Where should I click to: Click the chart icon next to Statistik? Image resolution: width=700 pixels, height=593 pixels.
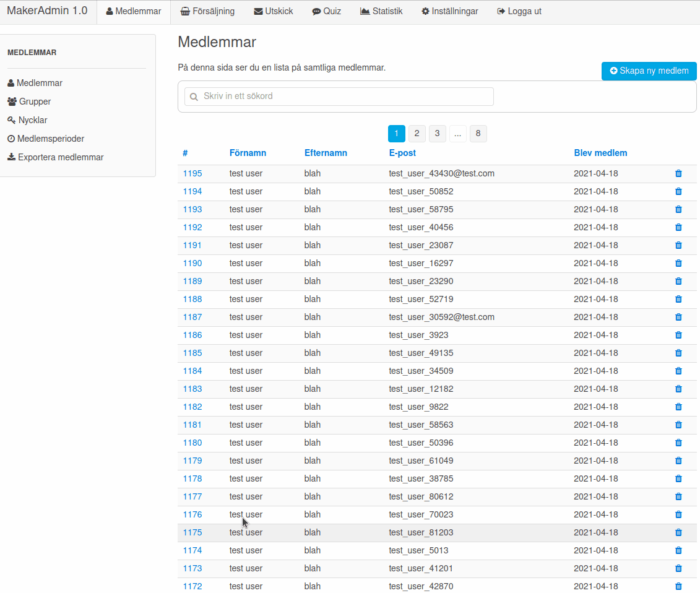[364, 11]
